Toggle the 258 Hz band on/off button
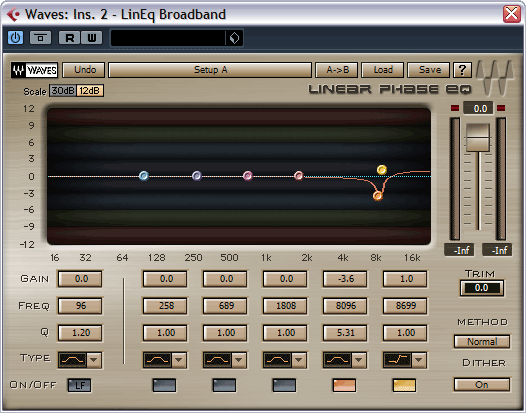The width and height of the screenshot is (526, 413). pos(164,385)
